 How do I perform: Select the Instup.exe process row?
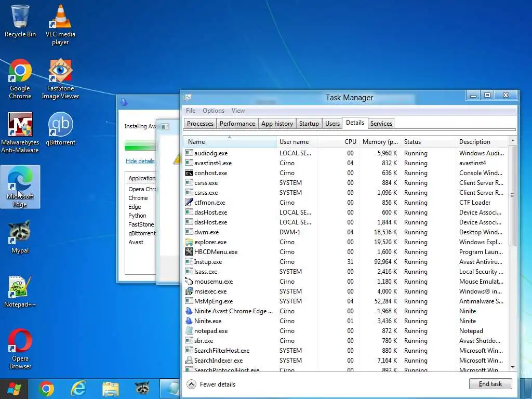click(x=345, y=262)
